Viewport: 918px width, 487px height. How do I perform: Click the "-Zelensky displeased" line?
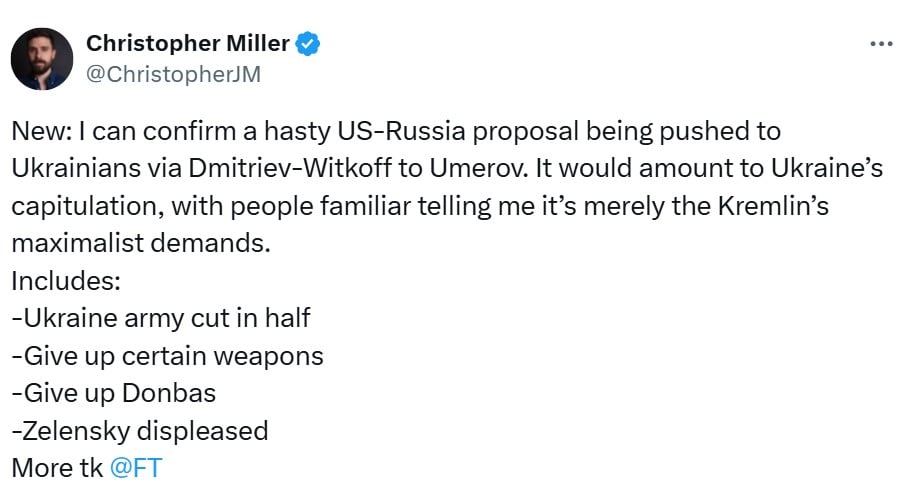(139, 431)
